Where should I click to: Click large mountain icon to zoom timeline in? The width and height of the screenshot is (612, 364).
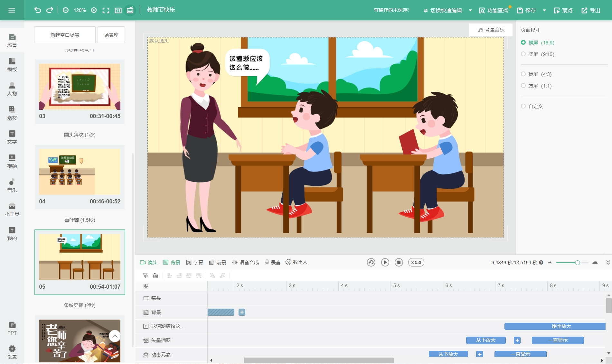595,262
